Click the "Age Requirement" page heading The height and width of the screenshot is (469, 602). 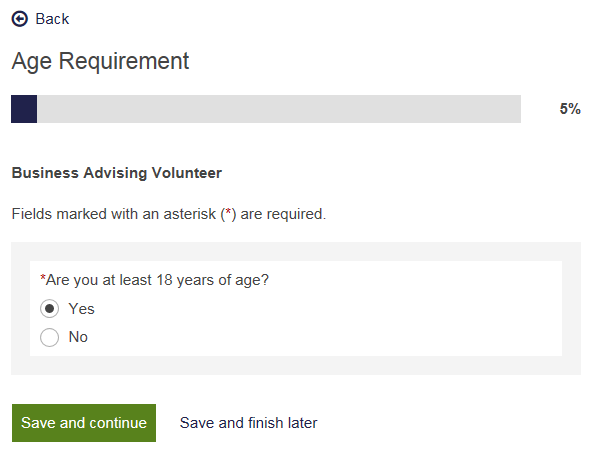point(100,61)
